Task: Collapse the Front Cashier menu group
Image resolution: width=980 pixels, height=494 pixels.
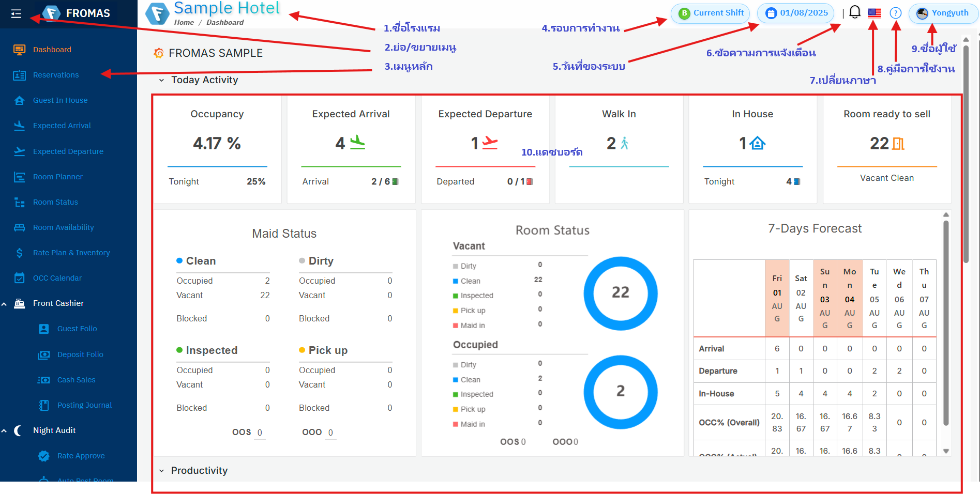Action: [4, 304]
